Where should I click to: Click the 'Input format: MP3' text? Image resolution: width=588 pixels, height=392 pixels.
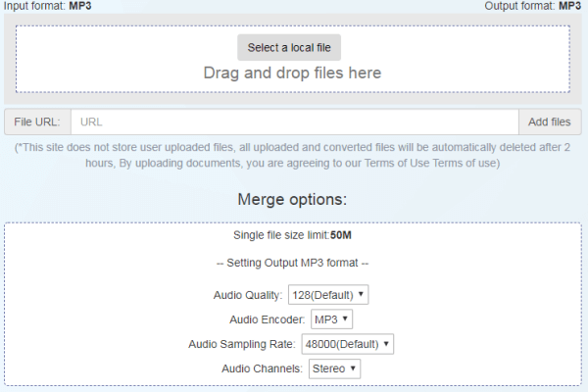pyautogui.click(x=47, y=6)
